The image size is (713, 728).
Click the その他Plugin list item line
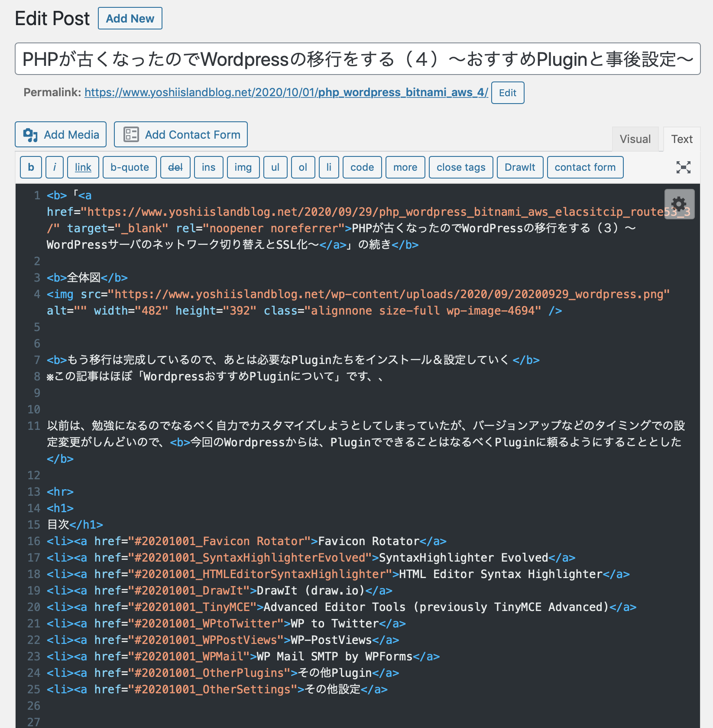point(223,673)
